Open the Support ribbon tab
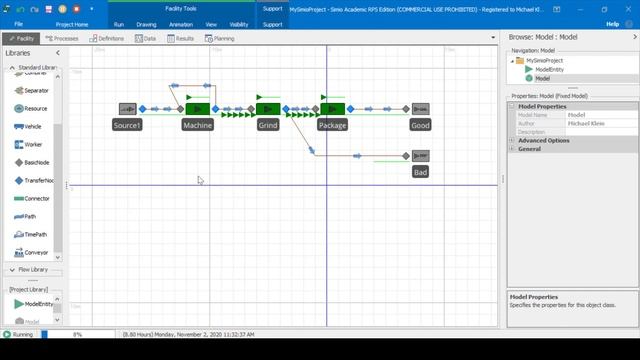Screen dimensions: 640x360 [x=272, y=24]
